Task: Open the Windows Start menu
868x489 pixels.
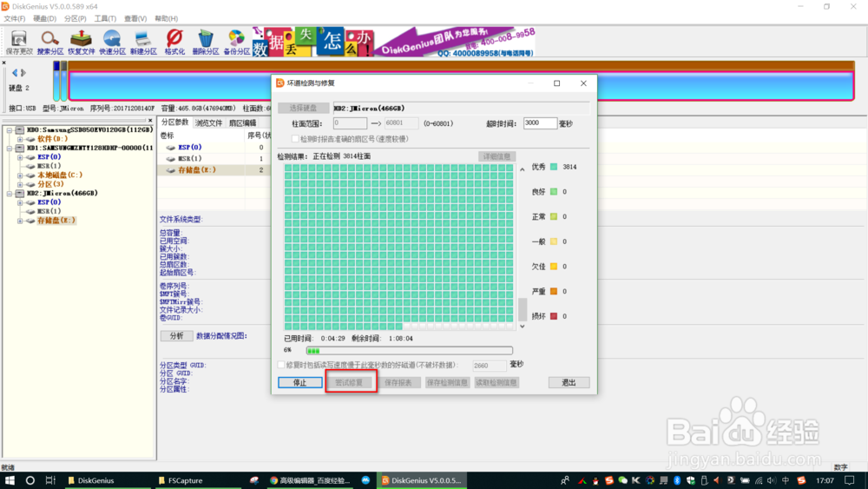Action: point(10,480)
